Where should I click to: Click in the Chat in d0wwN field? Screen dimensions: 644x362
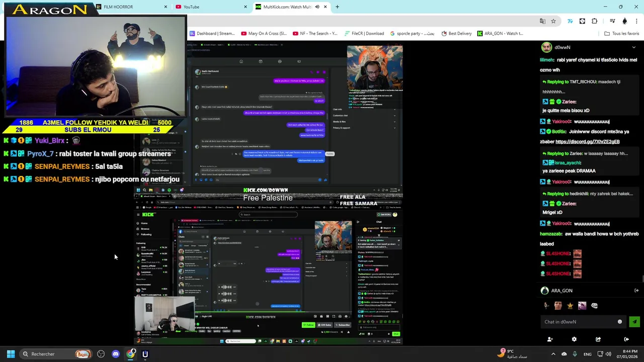point(583,322)
